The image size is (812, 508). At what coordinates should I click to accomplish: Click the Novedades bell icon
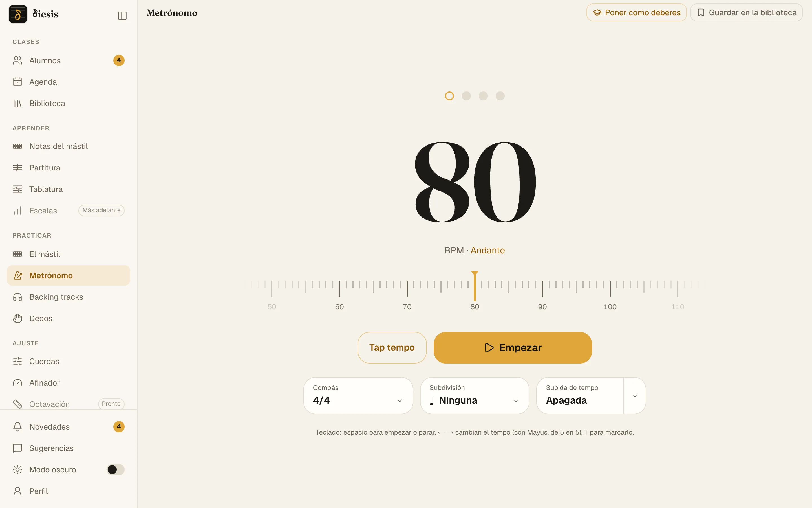17,427
